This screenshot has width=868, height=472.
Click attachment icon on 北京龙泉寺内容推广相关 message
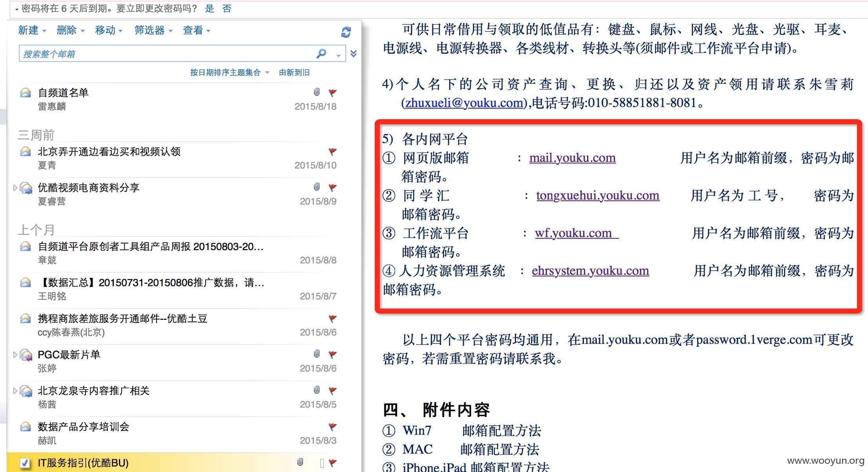pyautogui.click(x=317, y=390)
